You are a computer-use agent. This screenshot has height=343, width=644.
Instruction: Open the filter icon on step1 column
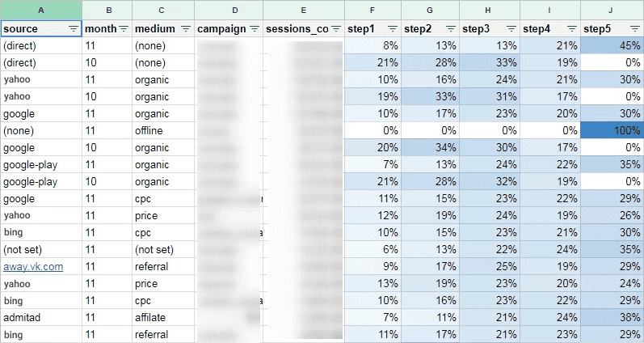[393, 29]
